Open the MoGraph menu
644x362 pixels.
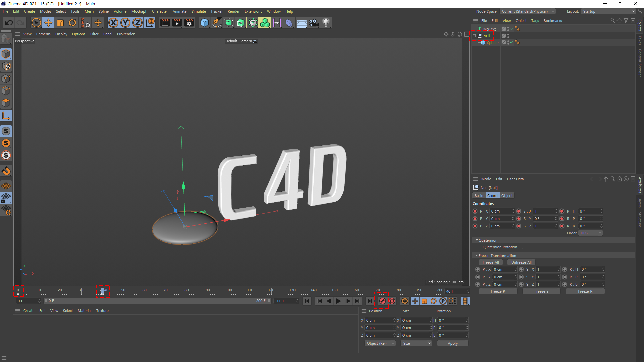pyautogui.click(x=139, y=11)
